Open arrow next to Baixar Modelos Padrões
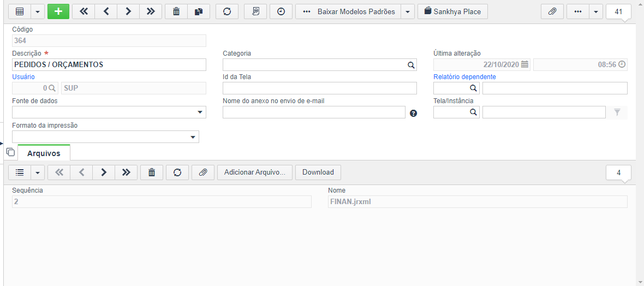644x286 pixels. [x=407, y=11]
